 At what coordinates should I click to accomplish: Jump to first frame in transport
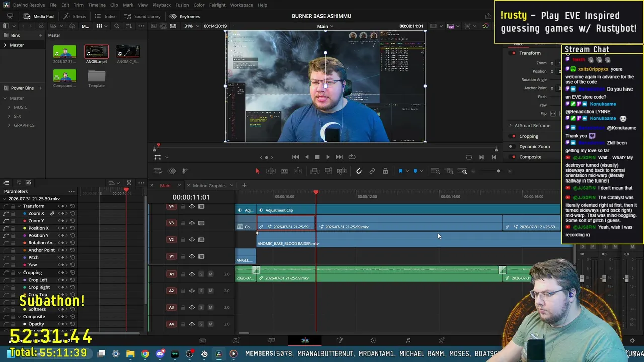[x=296, y=157]
